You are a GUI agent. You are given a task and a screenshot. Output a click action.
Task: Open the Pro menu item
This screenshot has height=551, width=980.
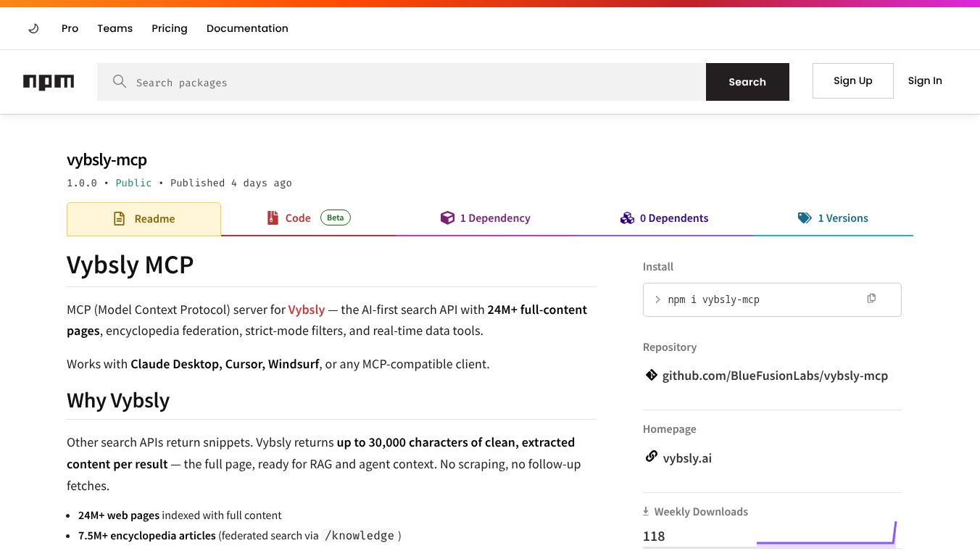tap(70, 28)
